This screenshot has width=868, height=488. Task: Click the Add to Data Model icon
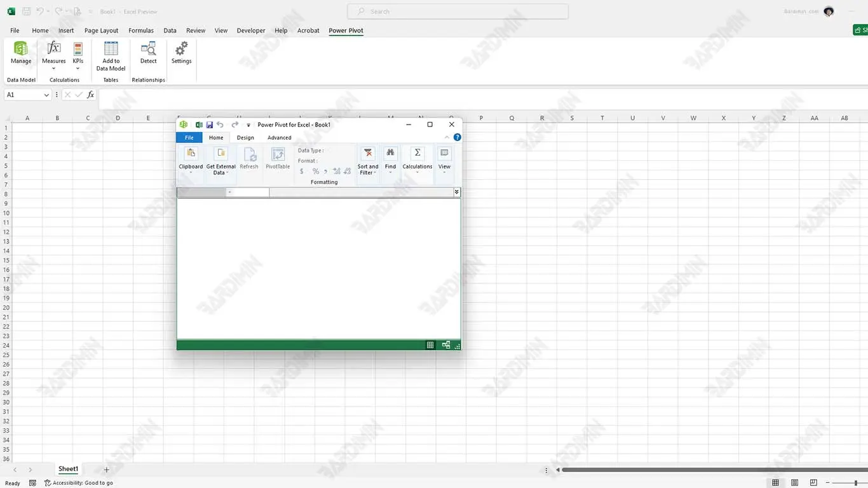111,49
